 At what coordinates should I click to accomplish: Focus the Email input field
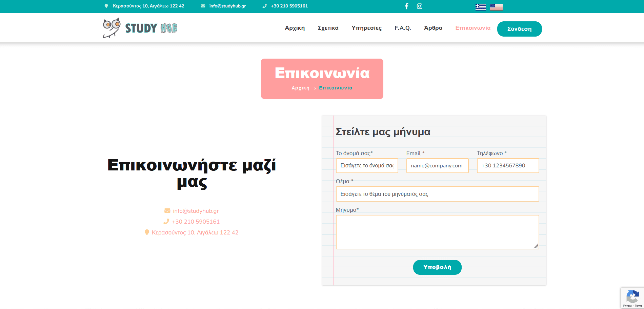[438, 166]
